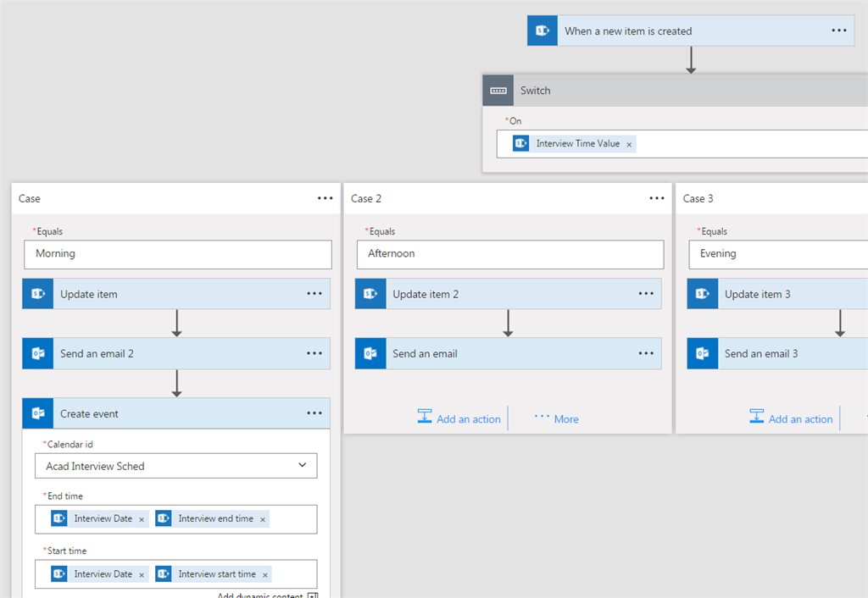
Task: Remove 'Interview start time' token
Action: [x=265, y=575]
